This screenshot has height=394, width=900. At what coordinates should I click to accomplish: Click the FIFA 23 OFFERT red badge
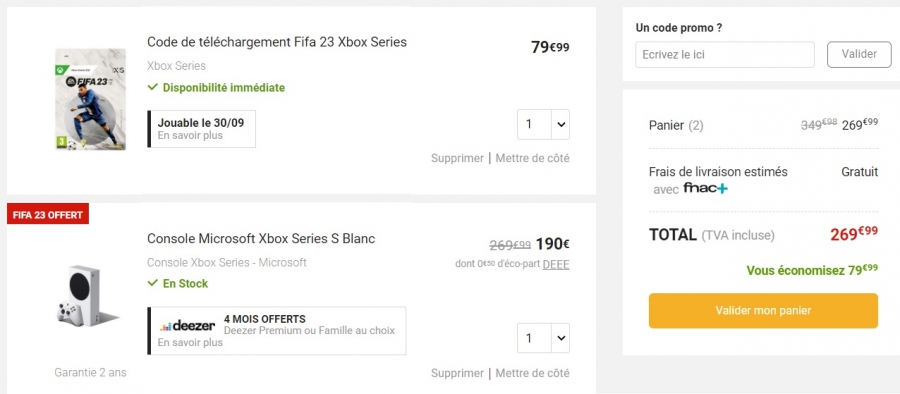coord(48,214)
